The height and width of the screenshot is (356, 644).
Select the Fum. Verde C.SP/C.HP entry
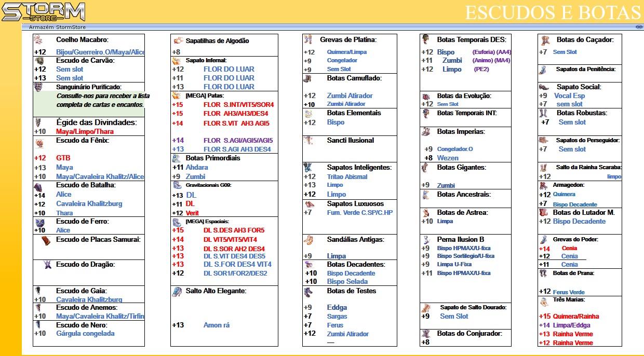click(x=360, y=212)
